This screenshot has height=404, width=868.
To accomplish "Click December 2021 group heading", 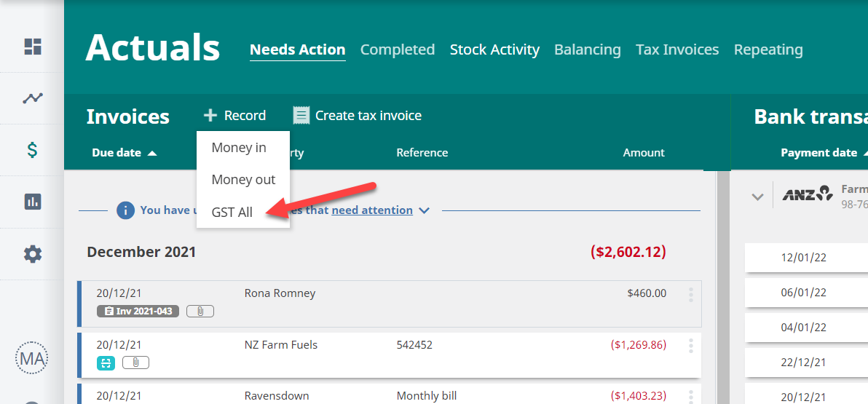I will 141,253.
